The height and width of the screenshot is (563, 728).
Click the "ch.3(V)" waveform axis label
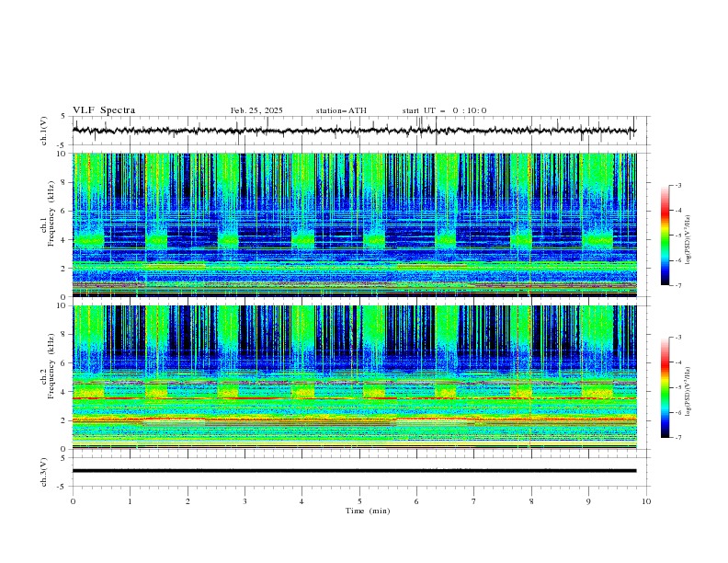pyautogui.click(x=44, y=472)
